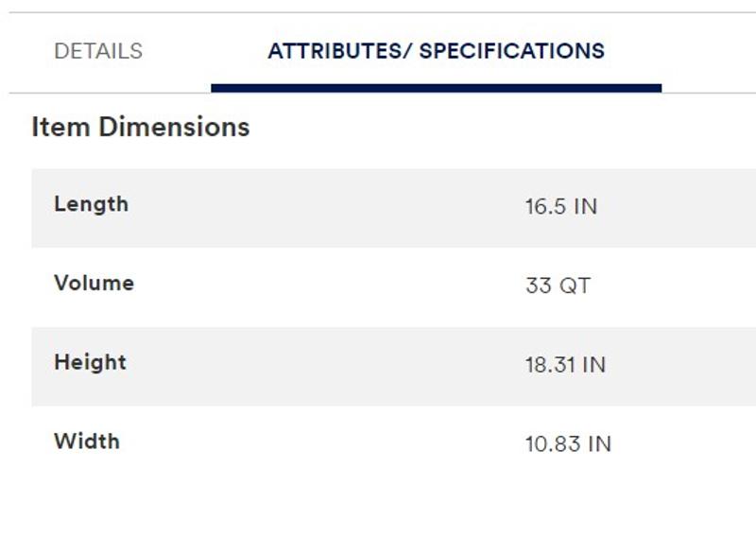
Task: Select the 10.83 IN width value
Action: pyautogui.click(x=568, y=444)
